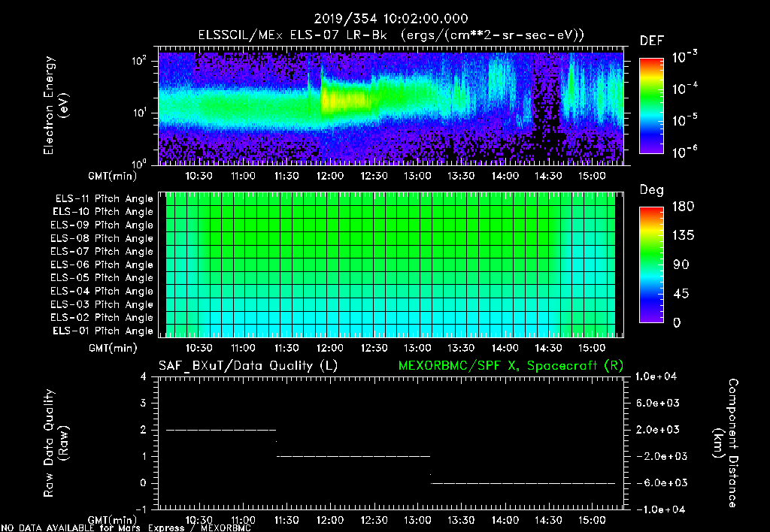Click the 12:30 time label under the data quality panel
The width and height of the screenshot is (770, 532).
(x=374, y=520)
